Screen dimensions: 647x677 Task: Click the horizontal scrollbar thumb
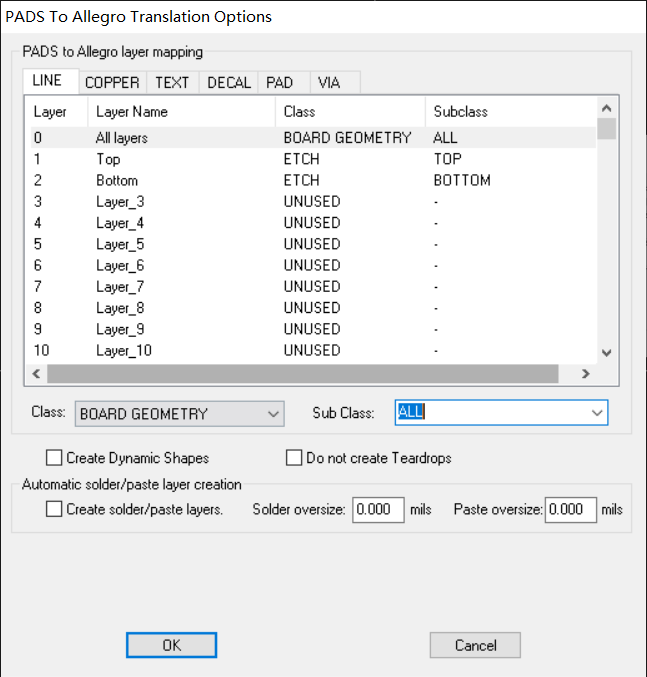tap(303, 373)
